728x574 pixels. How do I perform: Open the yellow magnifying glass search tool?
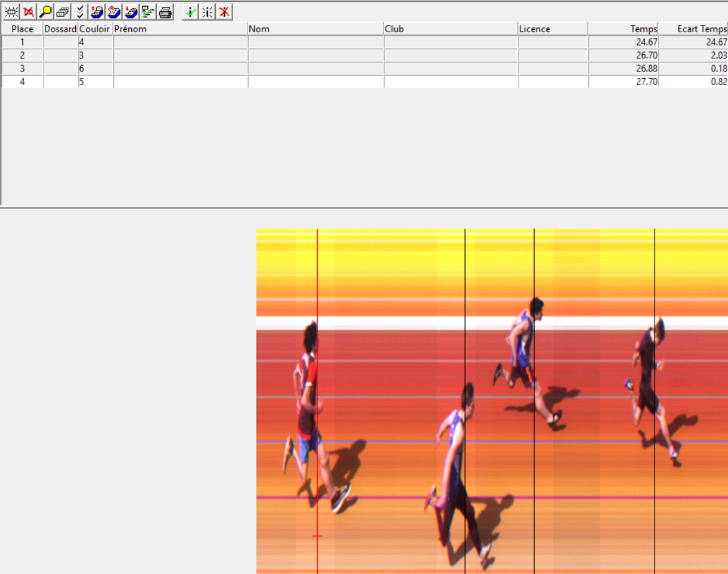point(45,12)
